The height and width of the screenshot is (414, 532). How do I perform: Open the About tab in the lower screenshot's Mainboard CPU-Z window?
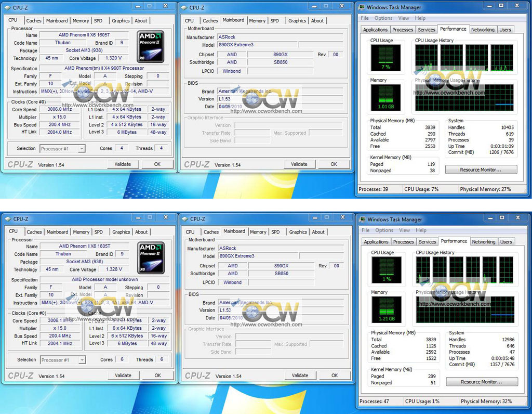[318, 232]
